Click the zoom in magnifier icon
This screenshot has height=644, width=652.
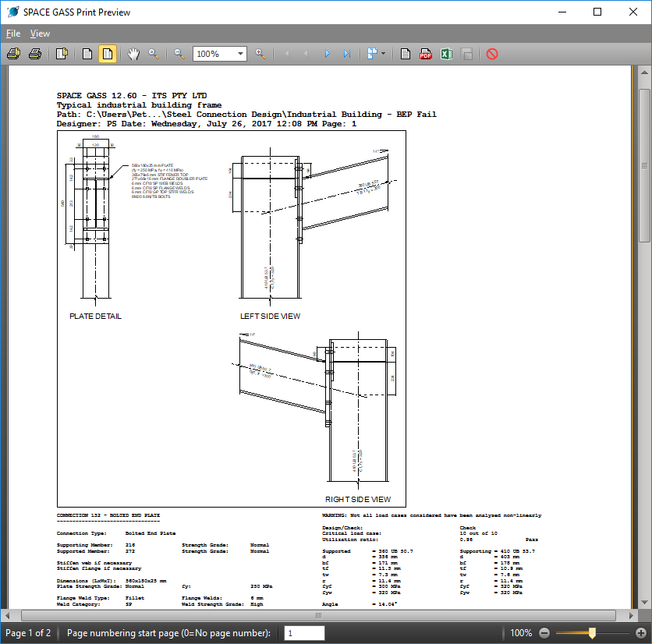260,54
